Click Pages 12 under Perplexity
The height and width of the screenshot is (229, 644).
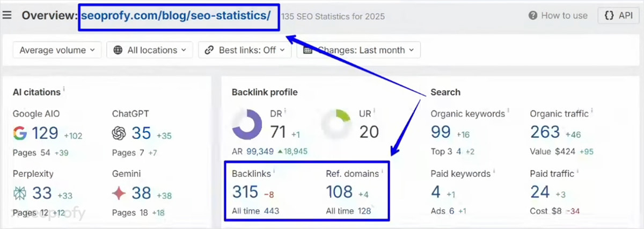pos(31,213)
